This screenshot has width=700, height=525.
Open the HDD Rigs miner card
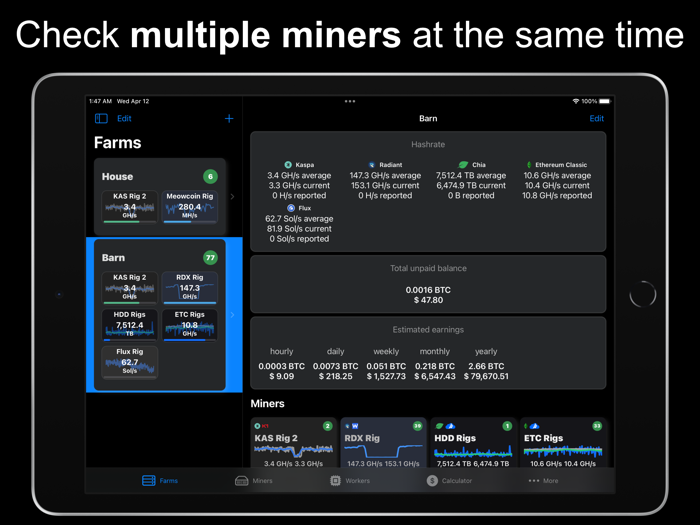point(473,443)
